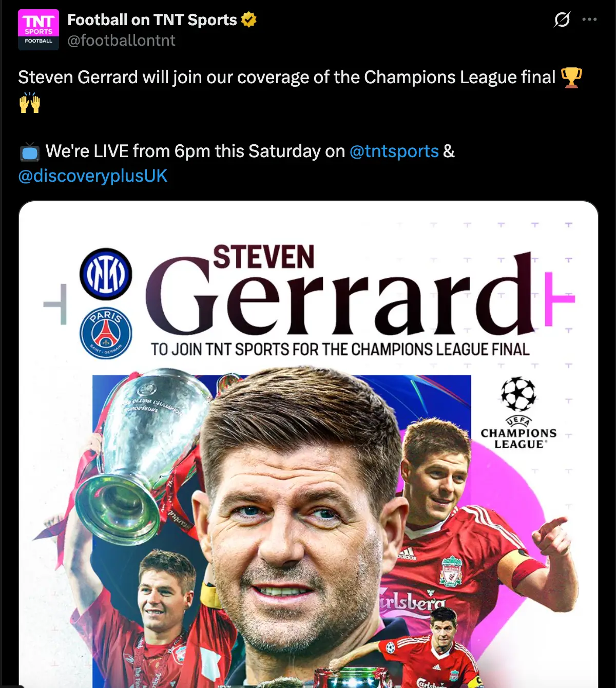Click the Liverpool crest on red shirt

(x=451, y=571)
